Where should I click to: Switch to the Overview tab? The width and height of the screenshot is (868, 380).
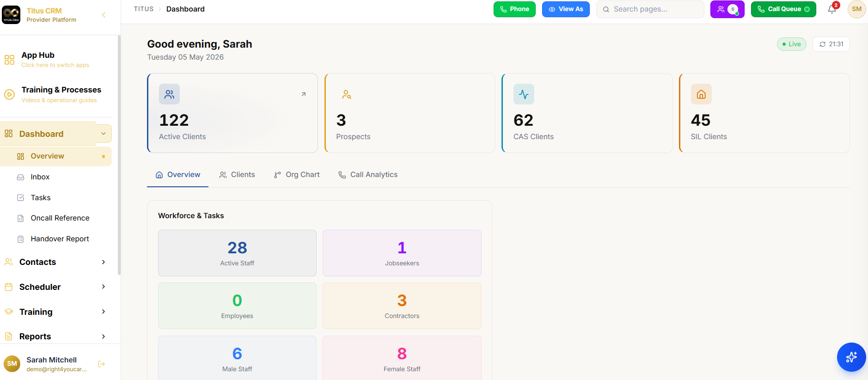[x=177, y=175]
